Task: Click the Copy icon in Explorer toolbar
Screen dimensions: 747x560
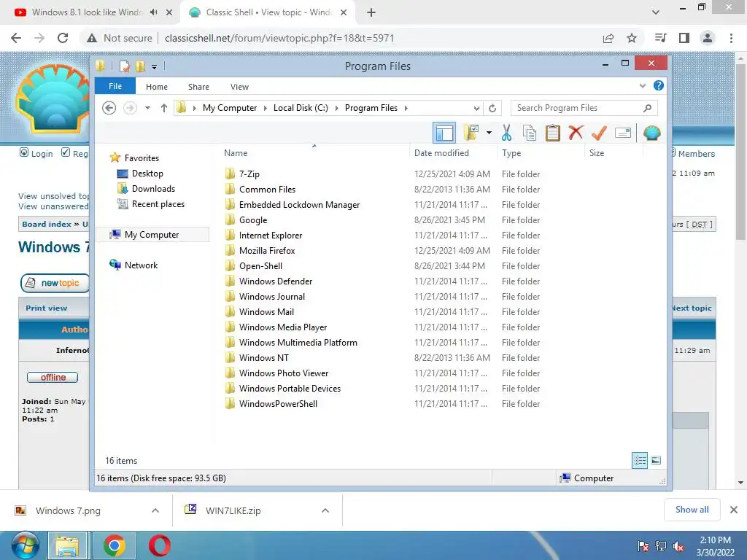Action: pos(530,133)
